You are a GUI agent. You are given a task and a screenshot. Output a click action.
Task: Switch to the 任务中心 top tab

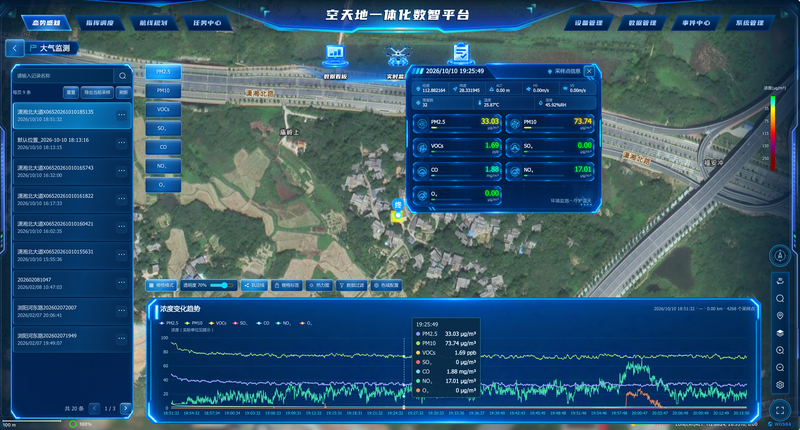coord(207,23)
